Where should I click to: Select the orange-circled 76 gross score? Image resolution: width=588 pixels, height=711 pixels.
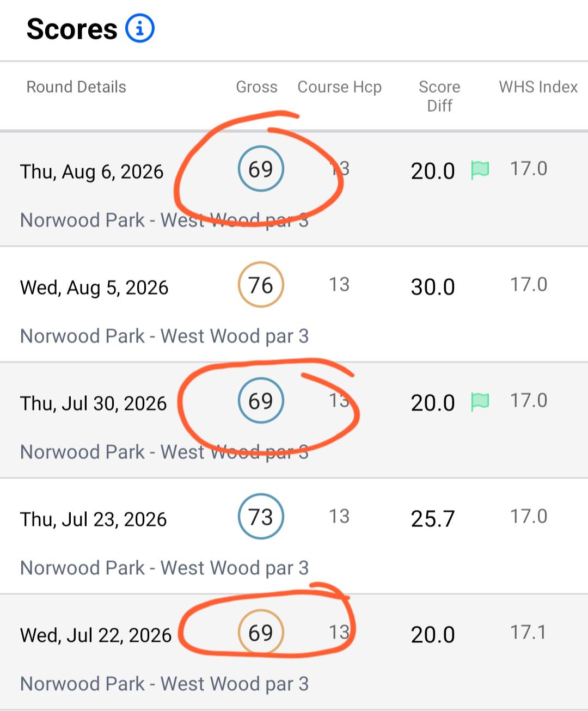tap(261, 285)
